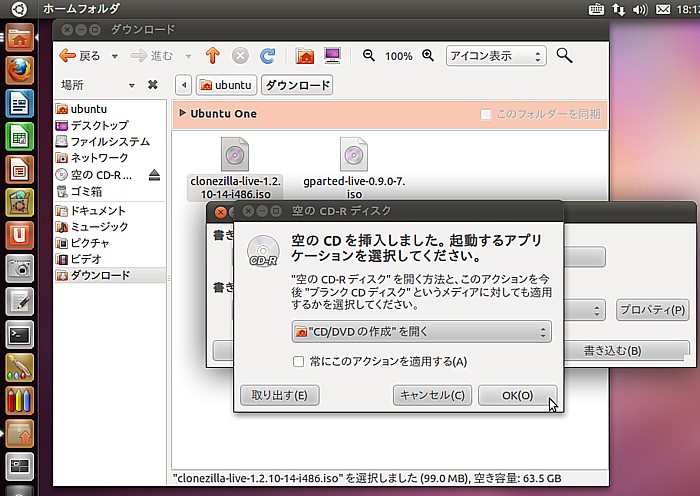The image size is (700, 496).
Task: Click the Back arrow icon in Nautilus toolbar
Action: (67, 56)
